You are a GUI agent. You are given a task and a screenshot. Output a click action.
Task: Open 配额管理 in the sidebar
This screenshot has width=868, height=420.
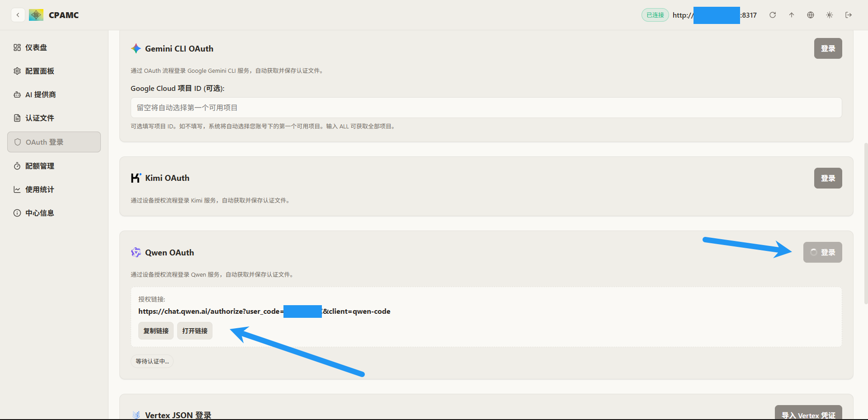coord(40,166)
